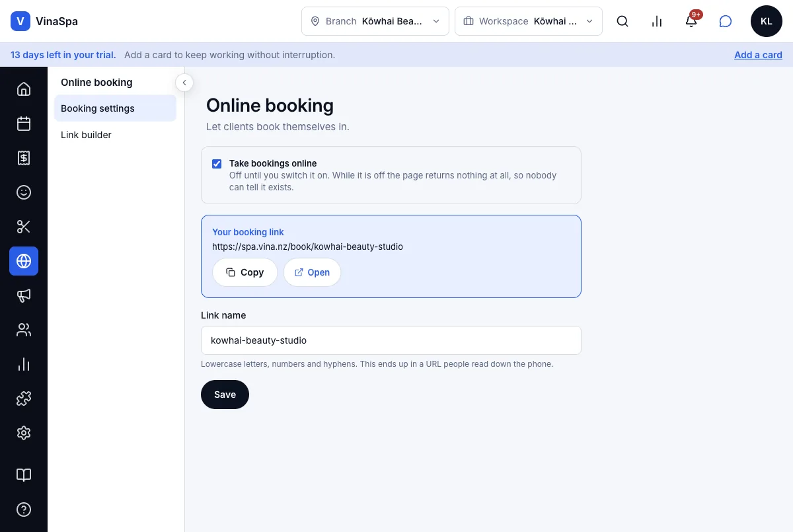Open the Calendar icon in sidebar
This screenshot has height=532, width=793.
24,124
